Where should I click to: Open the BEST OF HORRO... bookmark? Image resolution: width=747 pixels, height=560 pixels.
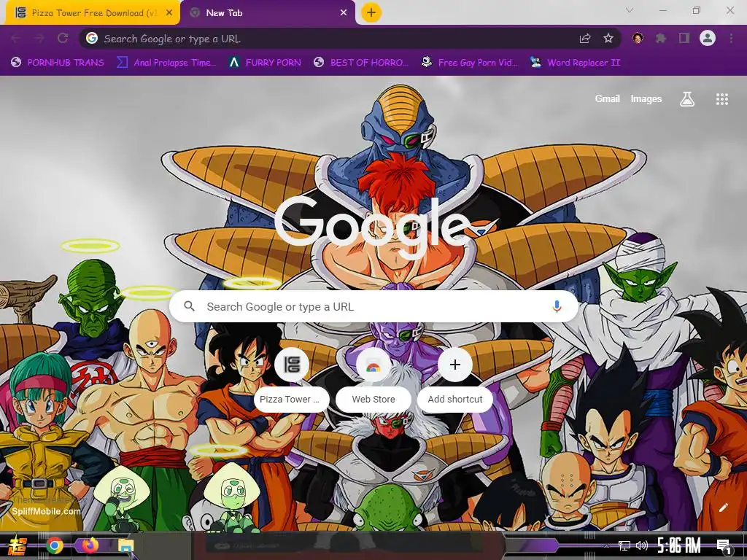point(361,63)
